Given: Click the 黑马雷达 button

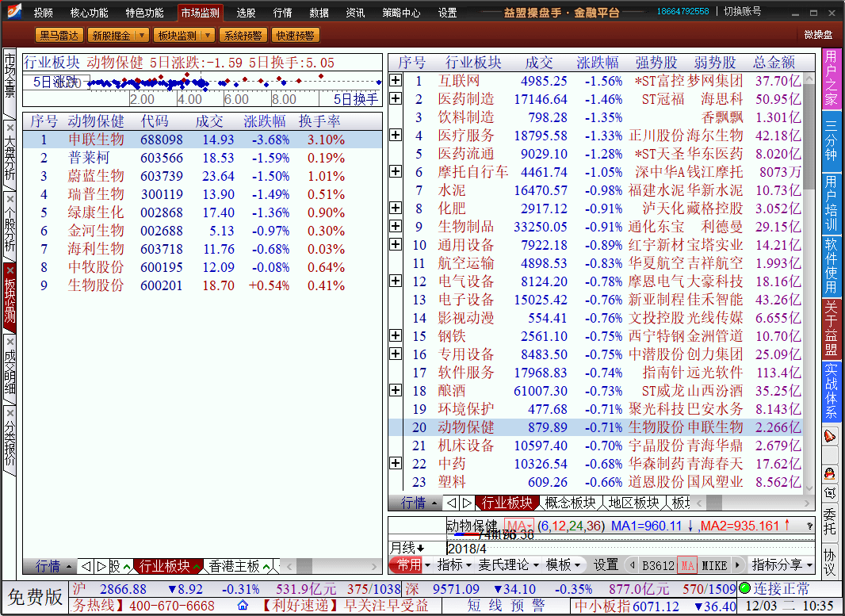Looking at the screenshot, I should 59,36.
